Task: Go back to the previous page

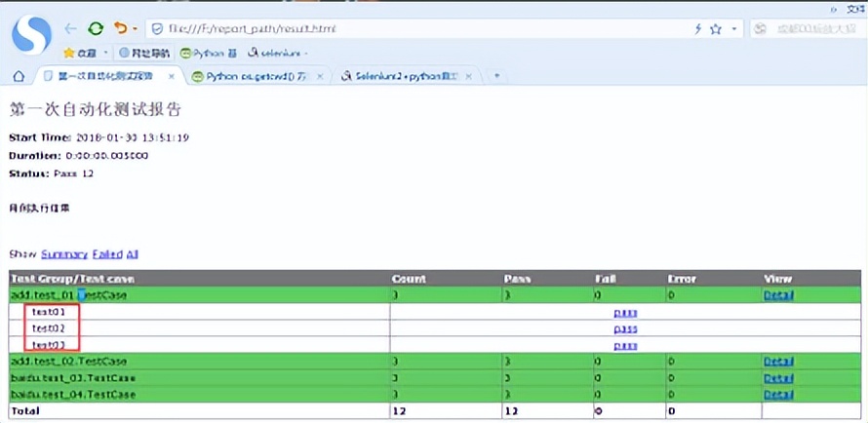Action: pyautogui.click(x=71, y=29)
